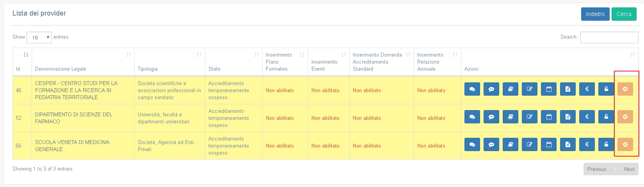Click orange cancel icon in CESPER row
This screenshot has width=644, height=187.
625,89
